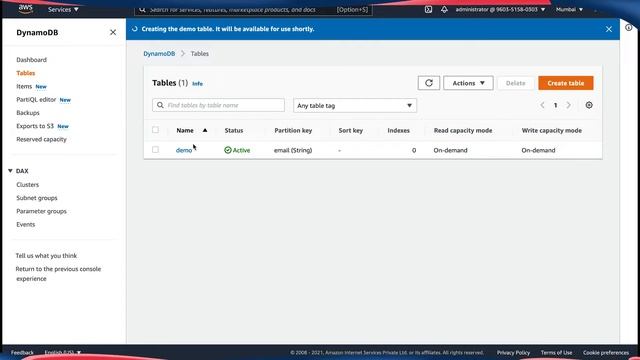Open Terms of Use footer link

pos(556,352)
